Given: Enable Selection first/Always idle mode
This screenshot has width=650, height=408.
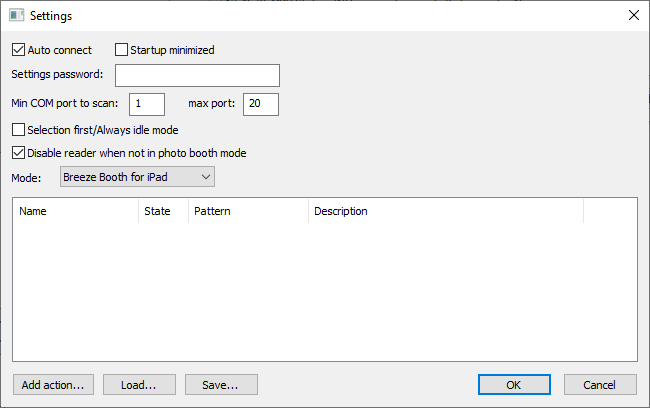Looking at the screenshot, I should click(x=18, y=129).
